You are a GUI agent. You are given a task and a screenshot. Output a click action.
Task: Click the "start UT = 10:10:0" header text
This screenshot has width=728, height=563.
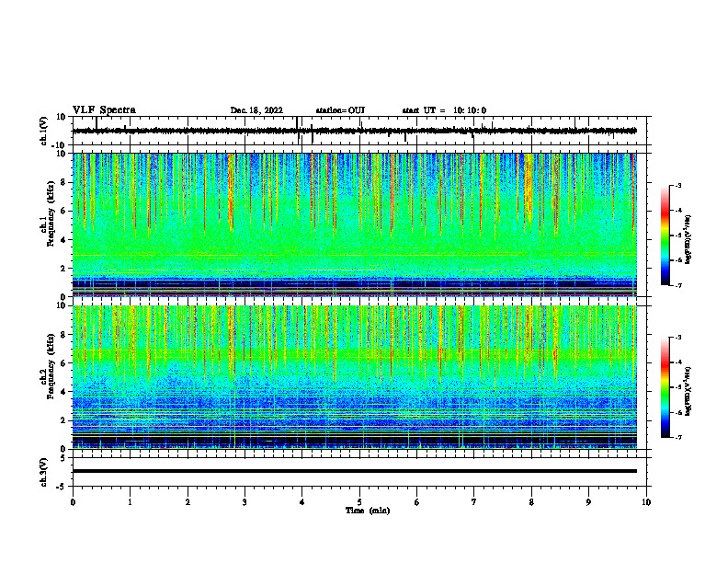(444, 110)
